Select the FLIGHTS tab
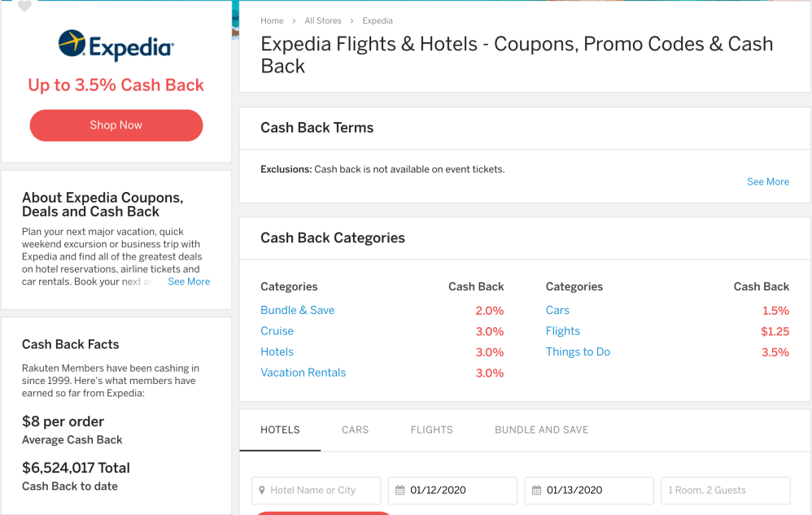The height and width of the screenshot is (515, 812). 431,430
